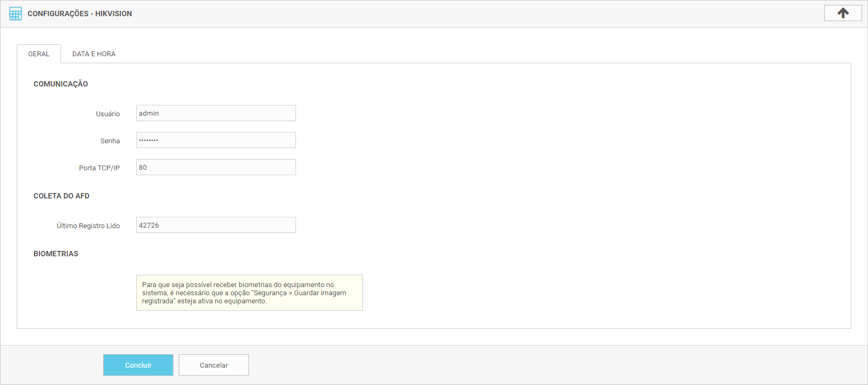868x385 pixels.
Task: Click the yellow biometrics information note
Action: [249, 293]
